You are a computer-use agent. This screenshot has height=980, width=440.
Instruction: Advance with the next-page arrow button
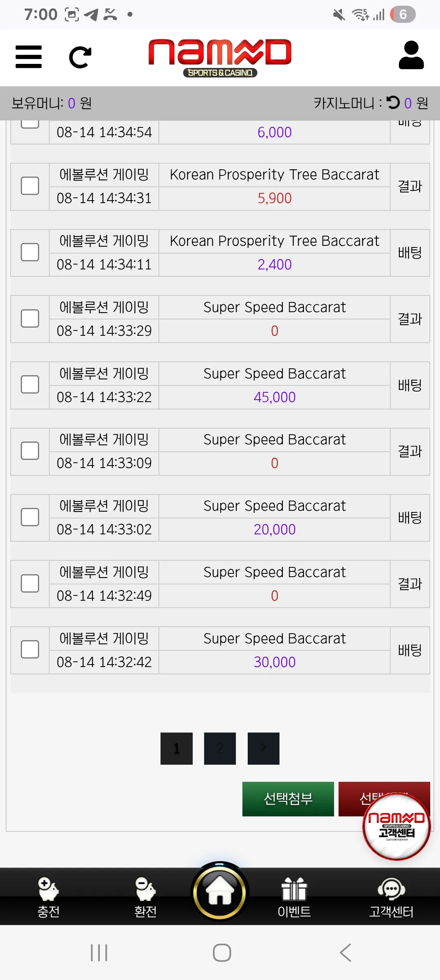pyautogui.click(x=264, y=748)
